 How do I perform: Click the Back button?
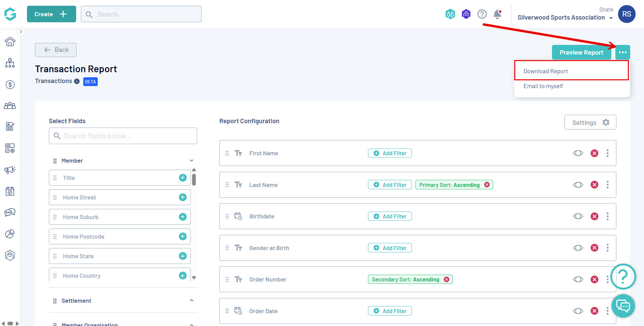pos(56,50)
